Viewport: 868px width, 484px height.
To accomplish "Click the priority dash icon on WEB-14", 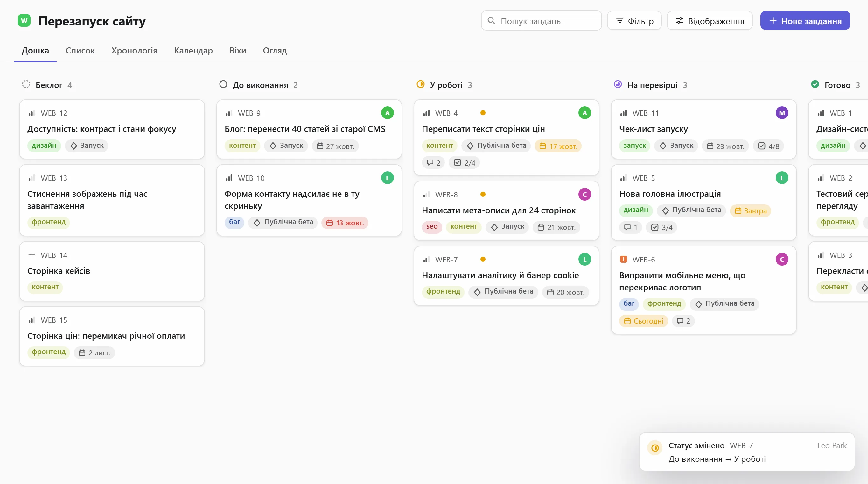I will (32, 255).
